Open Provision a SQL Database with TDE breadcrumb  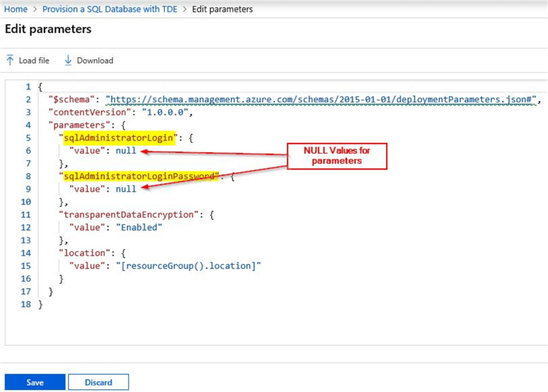(x=110, y=9)
